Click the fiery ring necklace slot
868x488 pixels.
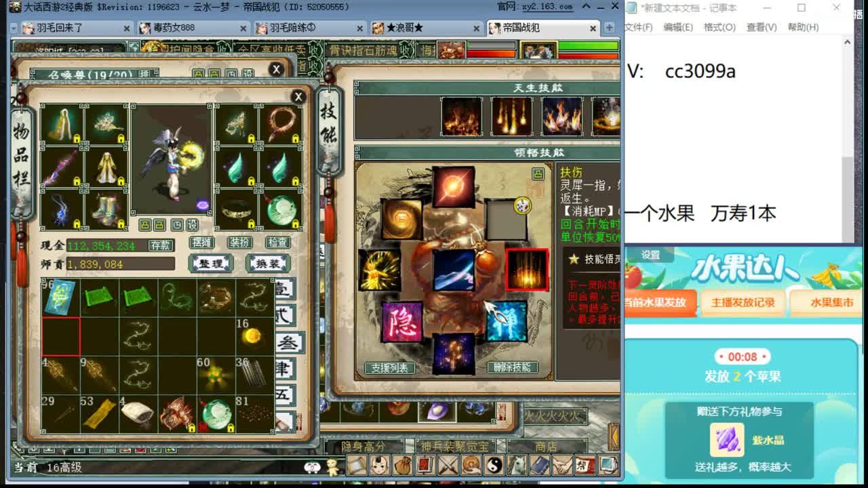tap(281, 124)
